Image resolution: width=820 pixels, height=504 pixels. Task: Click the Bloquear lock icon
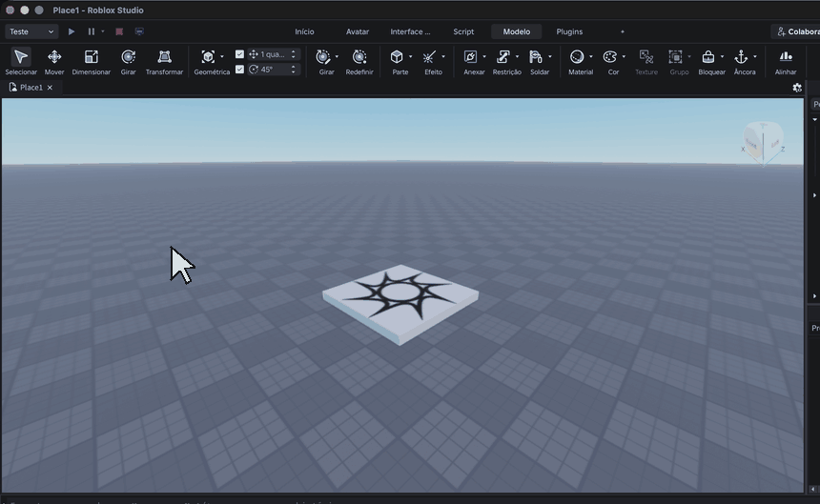point(708,56)
